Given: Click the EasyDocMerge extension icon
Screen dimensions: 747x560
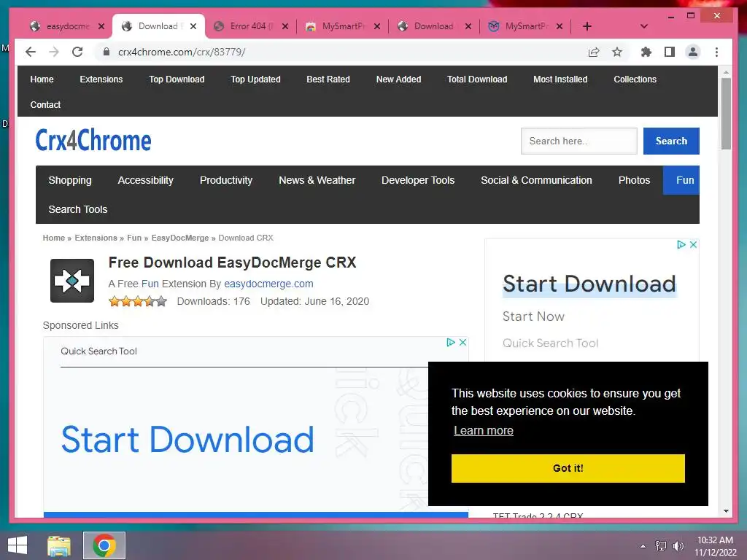Looking at the screenshot, I should [x=72, y=281].
